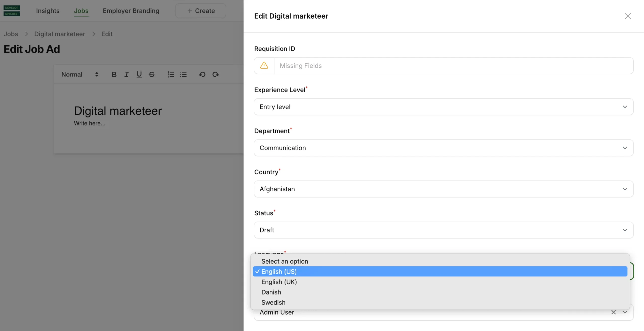Toggle the italic text format
The image size is (644, 331).
(x=127, y=74)
